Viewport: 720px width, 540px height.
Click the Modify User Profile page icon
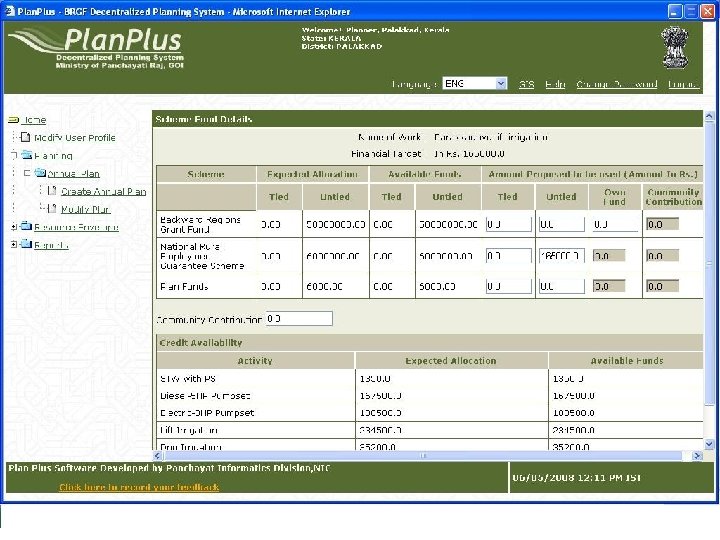(26, 137)
